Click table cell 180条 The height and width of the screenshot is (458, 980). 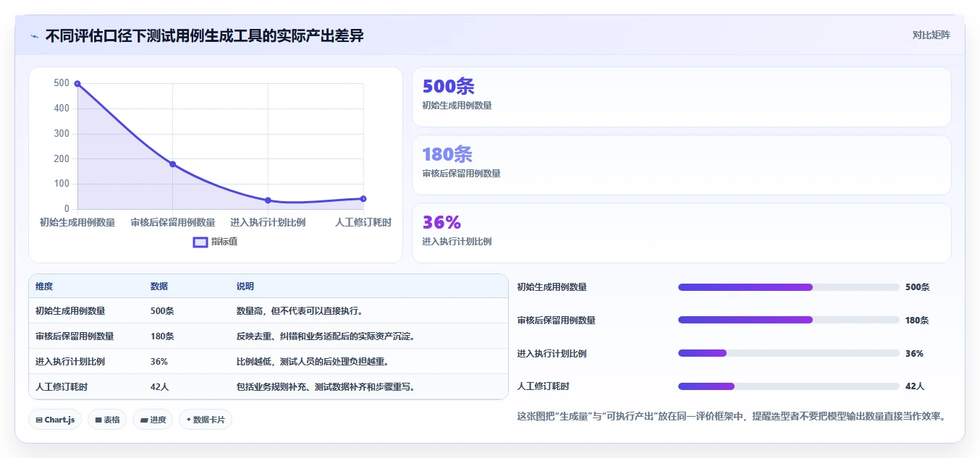[162, 336]
